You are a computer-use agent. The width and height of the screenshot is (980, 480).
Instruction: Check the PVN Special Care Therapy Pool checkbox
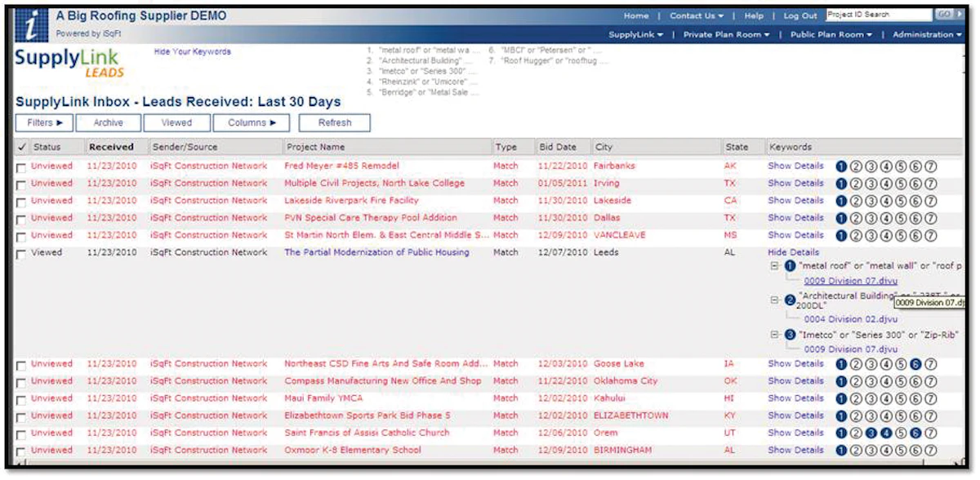pyautogui.click(x=22, y=219)
